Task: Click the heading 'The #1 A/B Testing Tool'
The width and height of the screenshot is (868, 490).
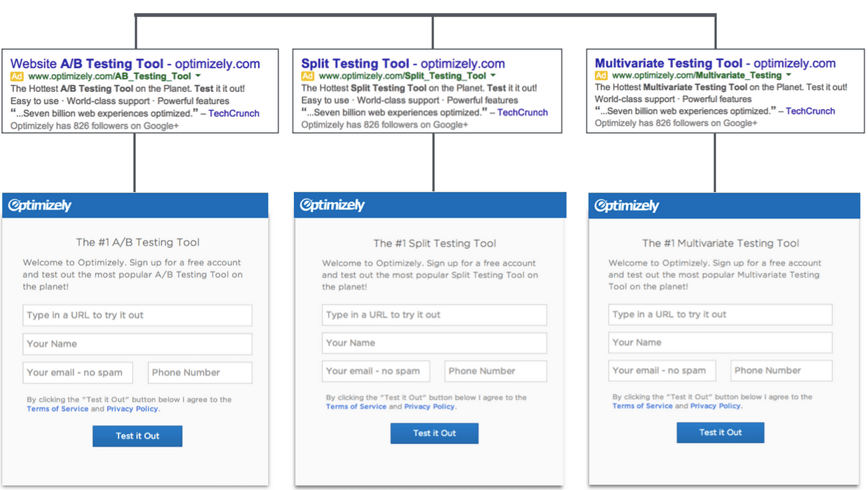Action: [x=137, y=243]
